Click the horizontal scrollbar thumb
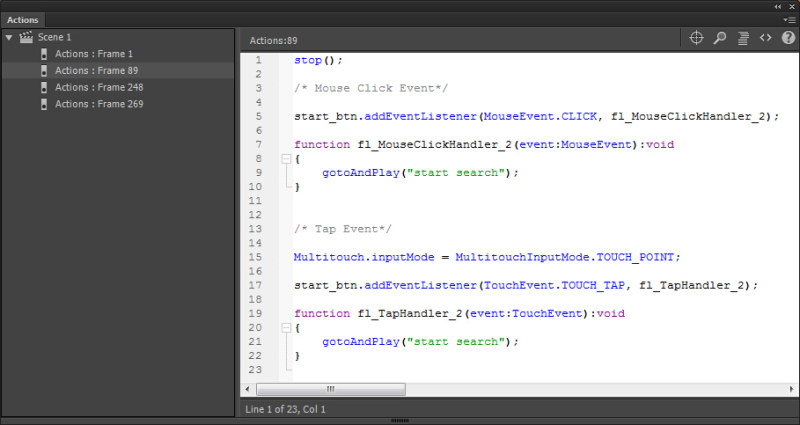Viewport: 800px width, 425px height. pos(331,389)
